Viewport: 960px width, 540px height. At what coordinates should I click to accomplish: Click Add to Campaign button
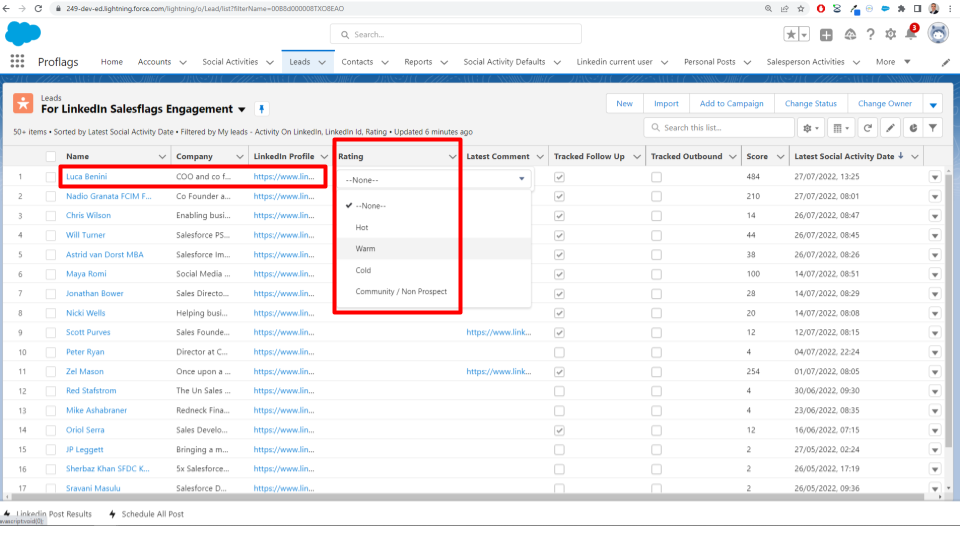point(732,103)
